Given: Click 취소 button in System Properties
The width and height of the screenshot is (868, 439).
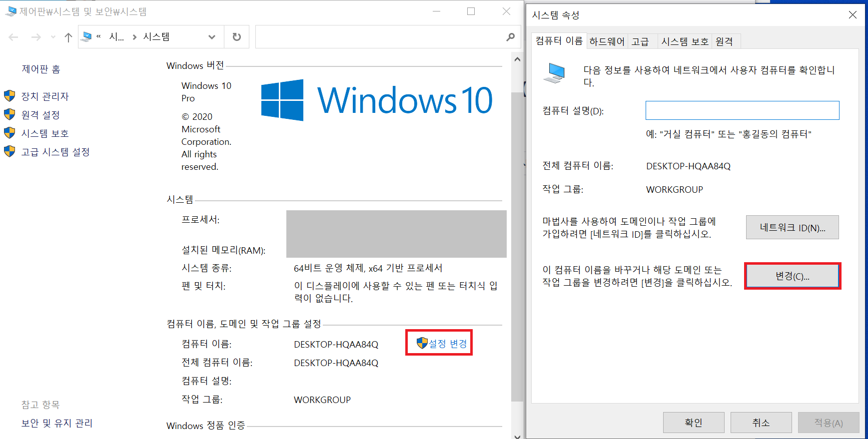Looking at the screenshot, I should pos(761,423).
